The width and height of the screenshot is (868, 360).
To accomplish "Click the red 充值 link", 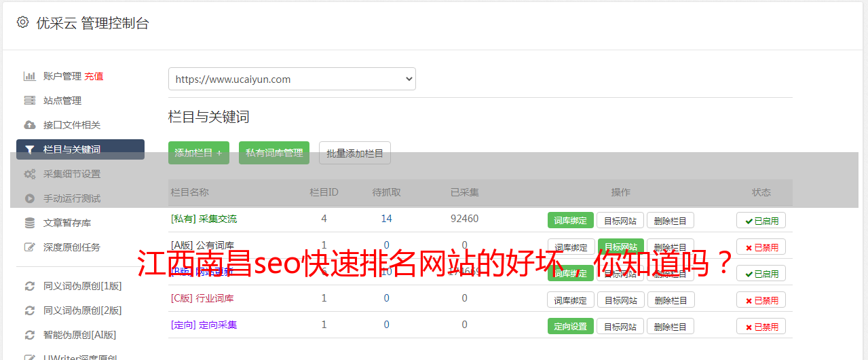I will [94, 76].
